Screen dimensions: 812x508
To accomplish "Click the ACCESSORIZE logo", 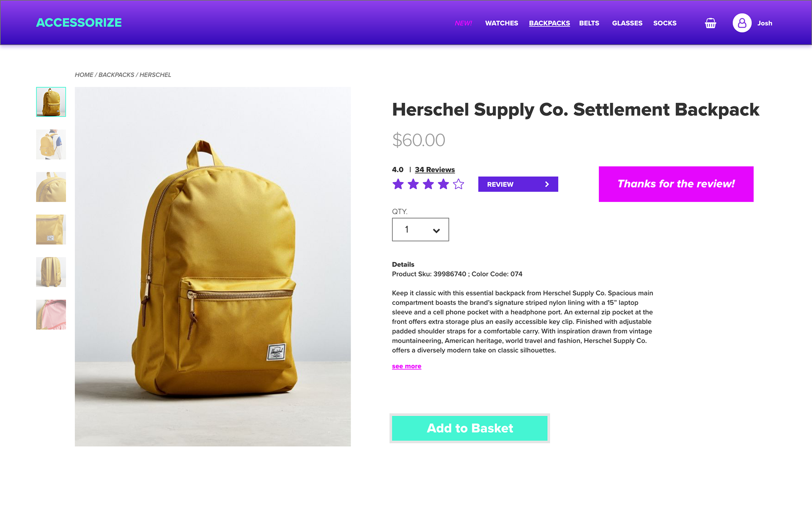I will pyautogui.click(x=79, y=22).
